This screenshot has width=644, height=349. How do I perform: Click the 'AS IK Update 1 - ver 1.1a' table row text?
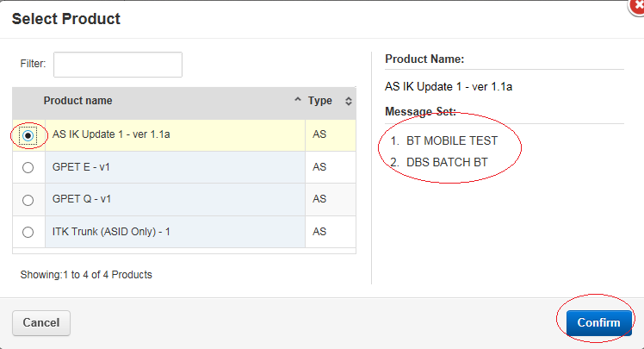pyautogui.click(x=111, y=134)
